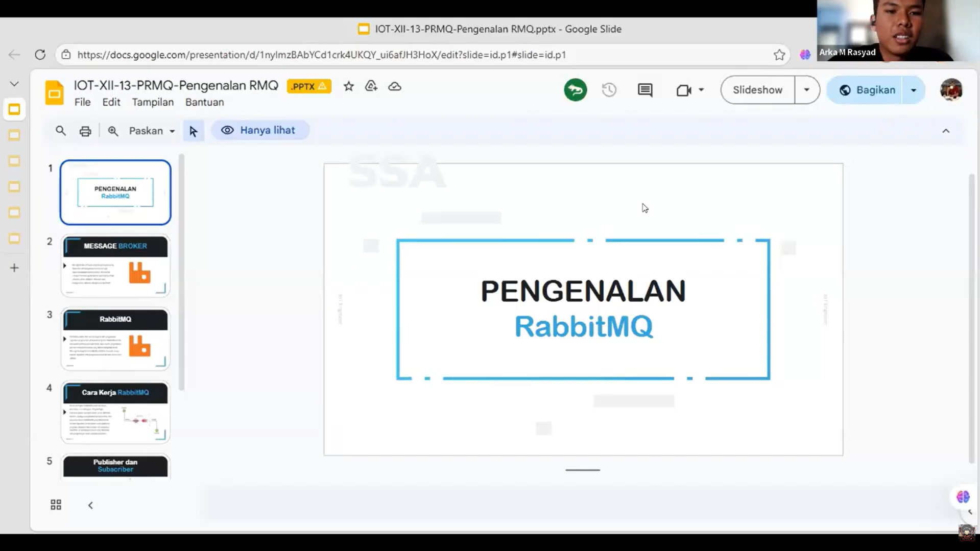Click the Bagikan share button
Viewport: 980px width, 551px height.
coord(867,90)
